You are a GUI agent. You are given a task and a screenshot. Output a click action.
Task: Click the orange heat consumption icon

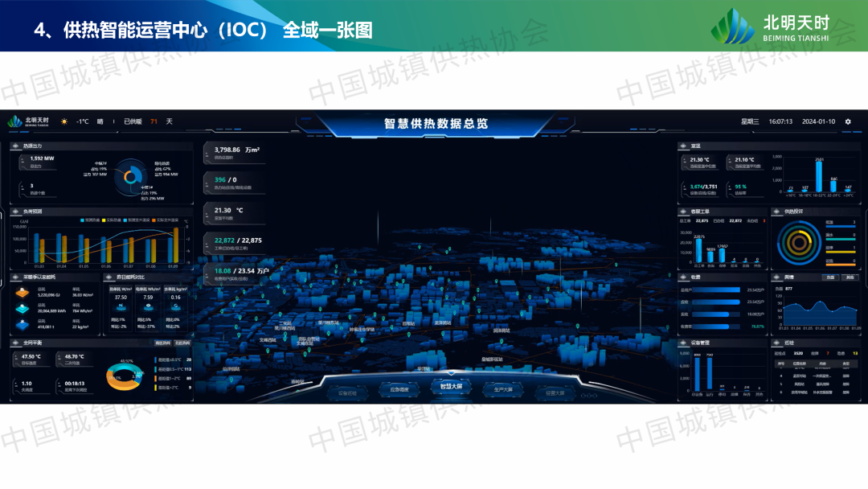point(23,293)
